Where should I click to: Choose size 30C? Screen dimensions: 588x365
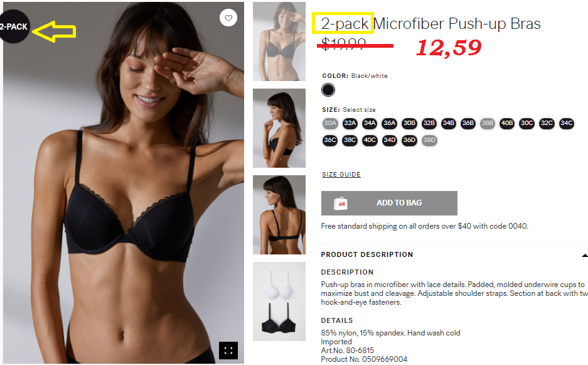527,123
